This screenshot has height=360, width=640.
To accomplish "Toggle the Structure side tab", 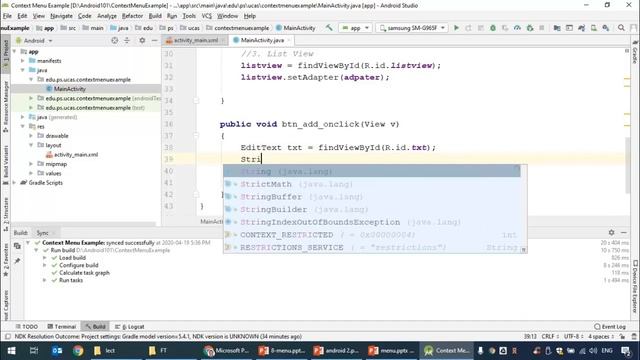I will click(x=6, y=214).
